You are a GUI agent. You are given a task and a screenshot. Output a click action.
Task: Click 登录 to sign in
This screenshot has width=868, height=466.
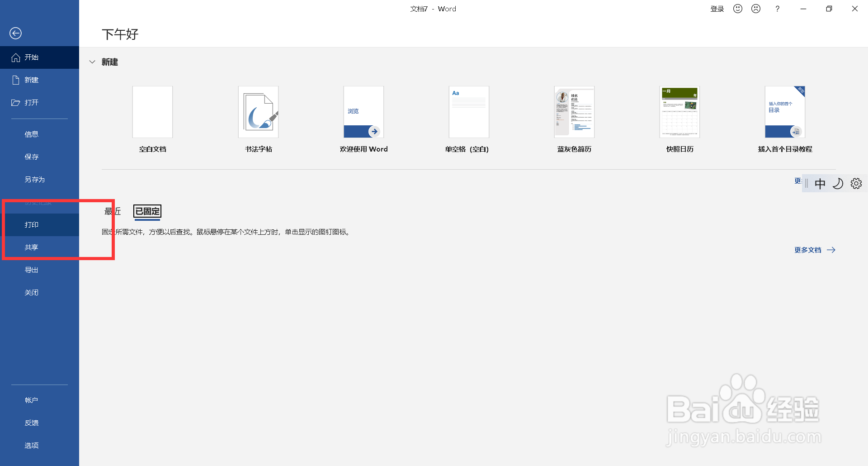tap(717, 9)
